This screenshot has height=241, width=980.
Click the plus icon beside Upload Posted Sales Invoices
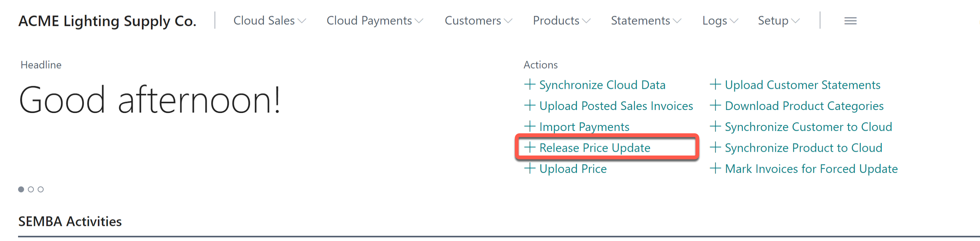(x=530, y=106)
